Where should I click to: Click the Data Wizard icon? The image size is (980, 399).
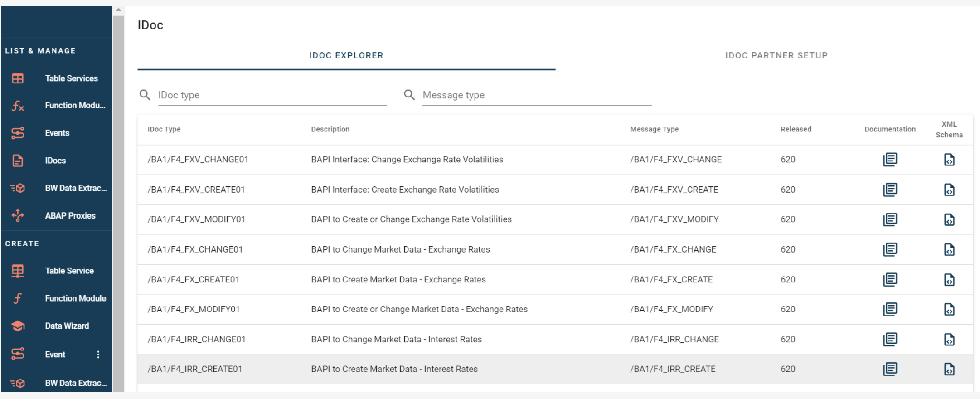[18, 326]
